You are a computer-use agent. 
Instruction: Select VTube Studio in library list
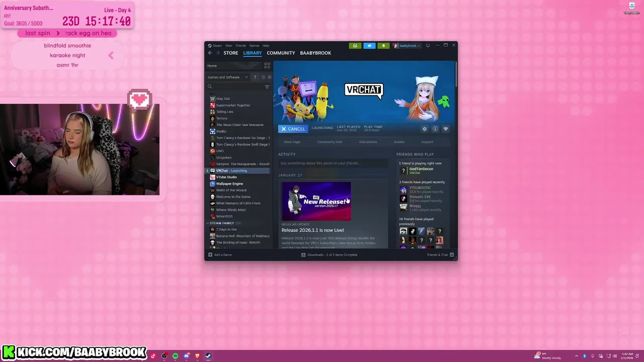point(226,177)
